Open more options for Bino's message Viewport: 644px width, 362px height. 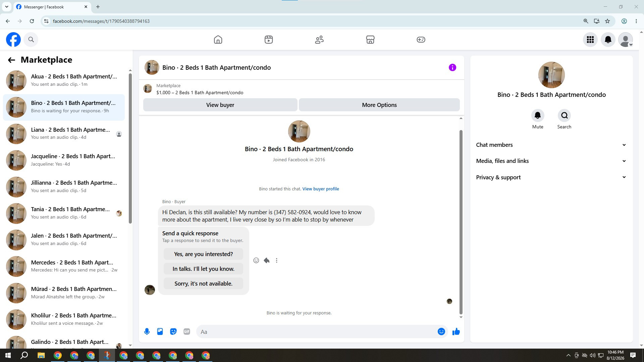277,260
